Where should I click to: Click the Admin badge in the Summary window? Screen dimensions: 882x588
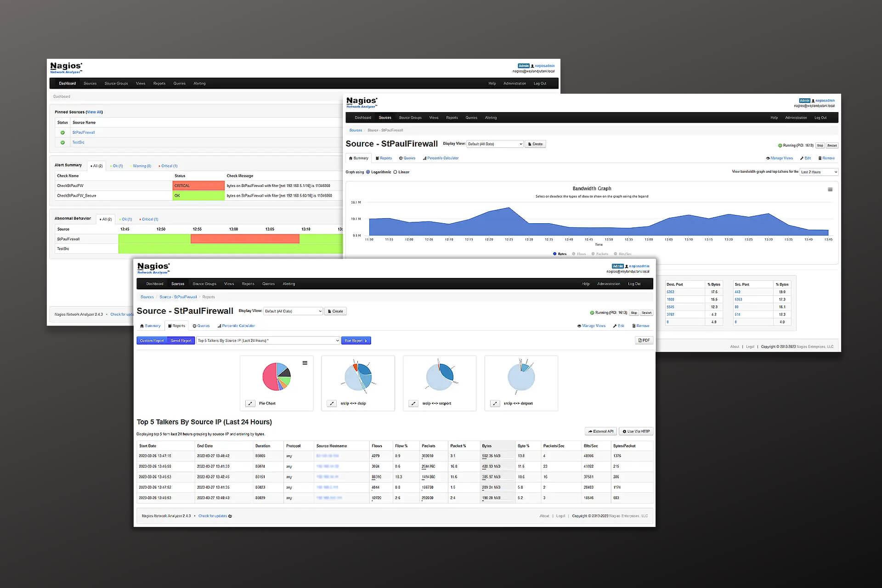tap(804, 101)
